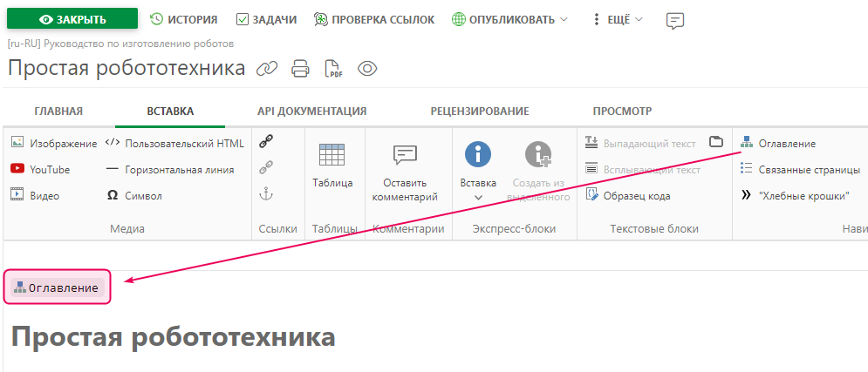This screenshot has height=372, width=868.
Task: Insert Пользовательский HTML code
Action: 174,143
